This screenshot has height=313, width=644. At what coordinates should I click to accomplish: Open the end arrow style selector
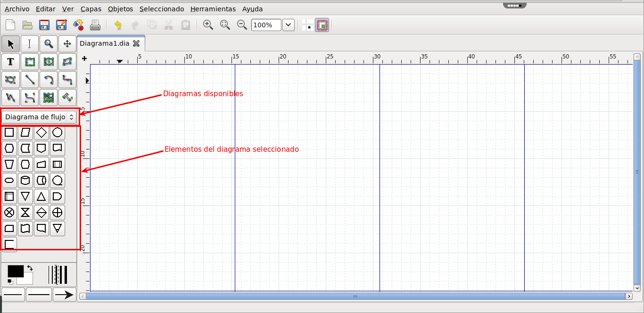click(65, 294)
